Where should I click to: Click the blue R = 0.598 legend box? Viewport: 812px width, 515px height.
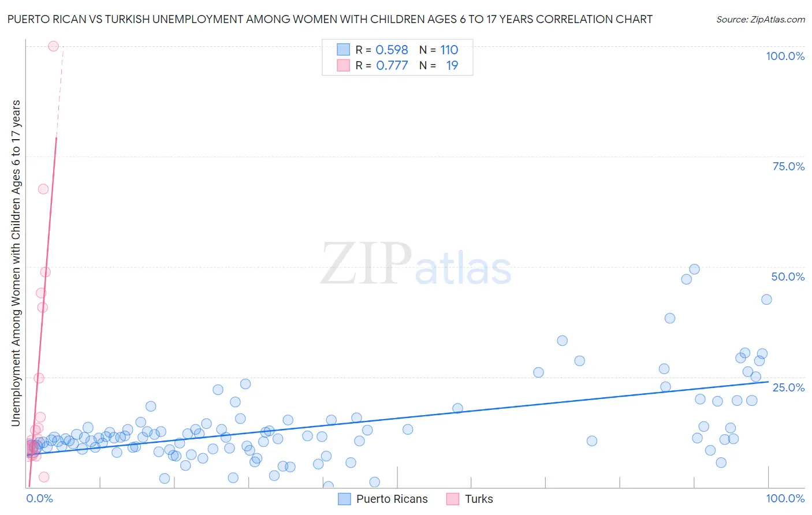[x=344, y=50]
